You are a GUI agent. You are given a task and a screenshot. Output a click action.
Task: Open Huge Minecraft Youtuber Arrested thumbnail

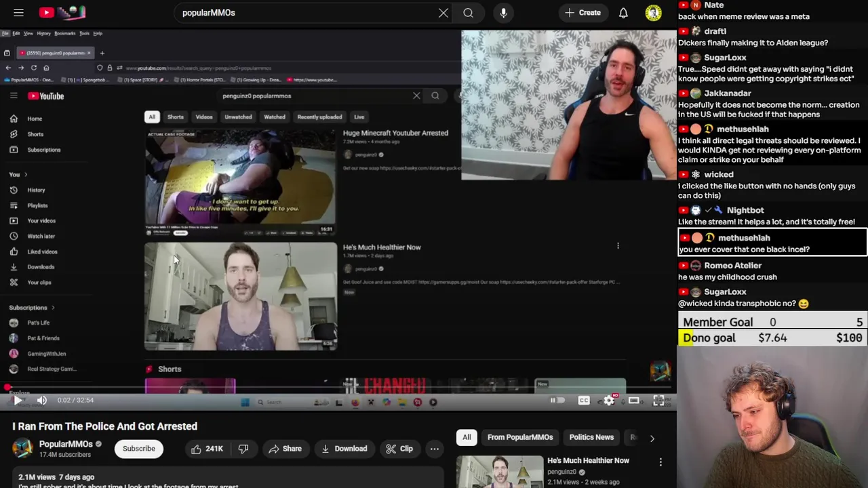click(x=240, y=182)
